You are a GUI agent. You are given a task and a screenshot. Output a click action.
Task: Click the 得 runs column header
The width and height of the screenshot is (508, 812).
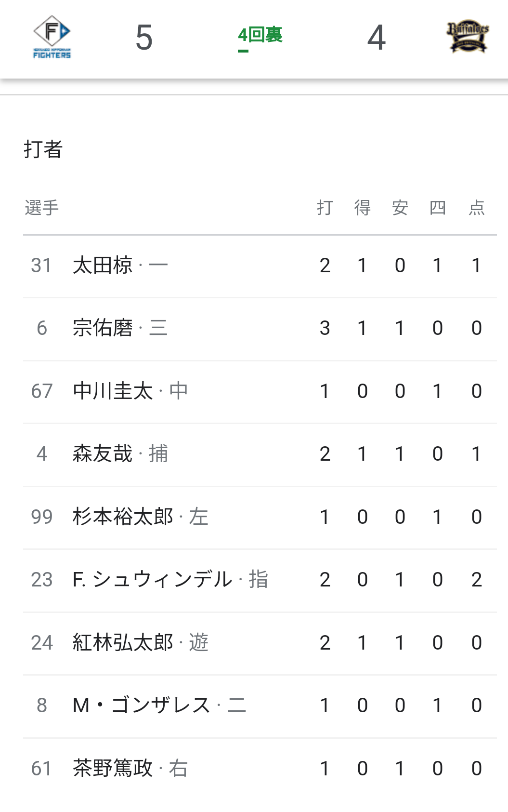point(363,208)
